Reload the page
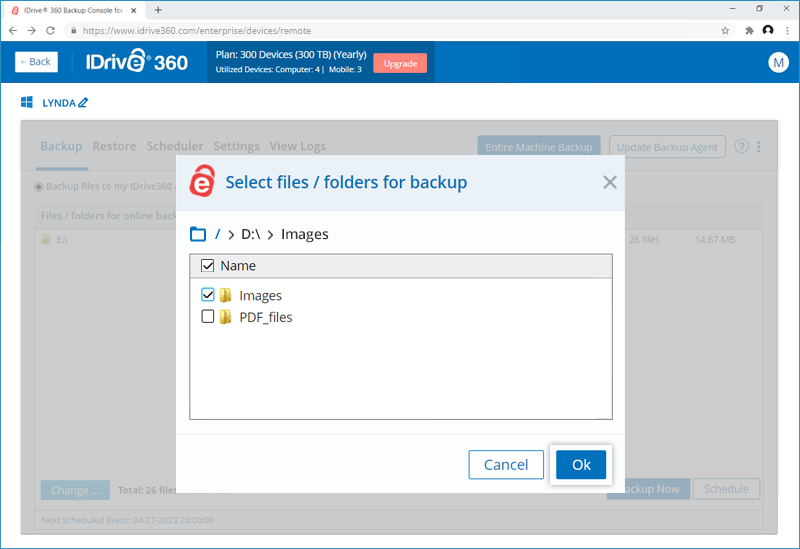 tap(50, 31)
